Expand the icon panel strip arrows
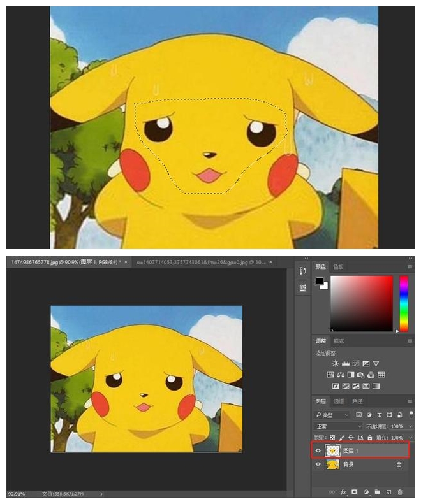This screenshot has height=504, width=421. pos(306,258)
